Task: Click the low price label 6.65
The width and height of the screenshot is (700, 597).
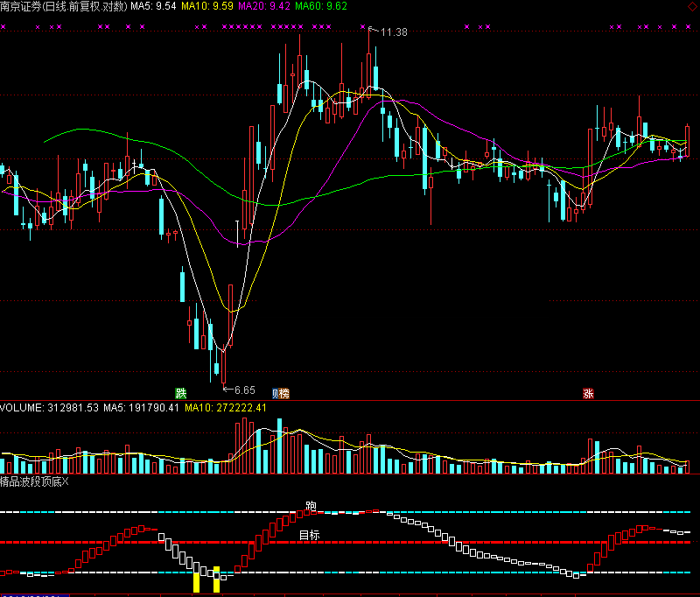Action: (x=245, y=390)
